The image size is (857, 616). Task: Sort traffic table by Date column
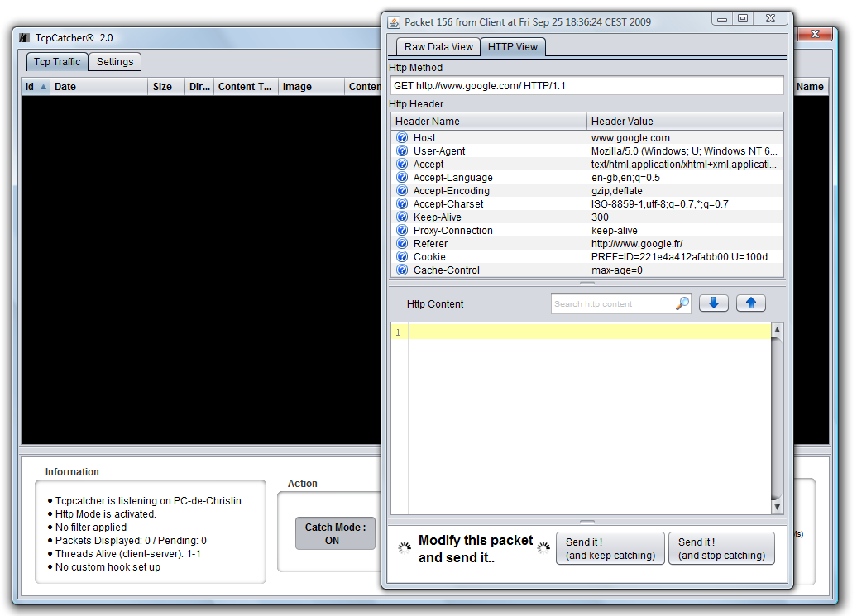coord(98,86)
